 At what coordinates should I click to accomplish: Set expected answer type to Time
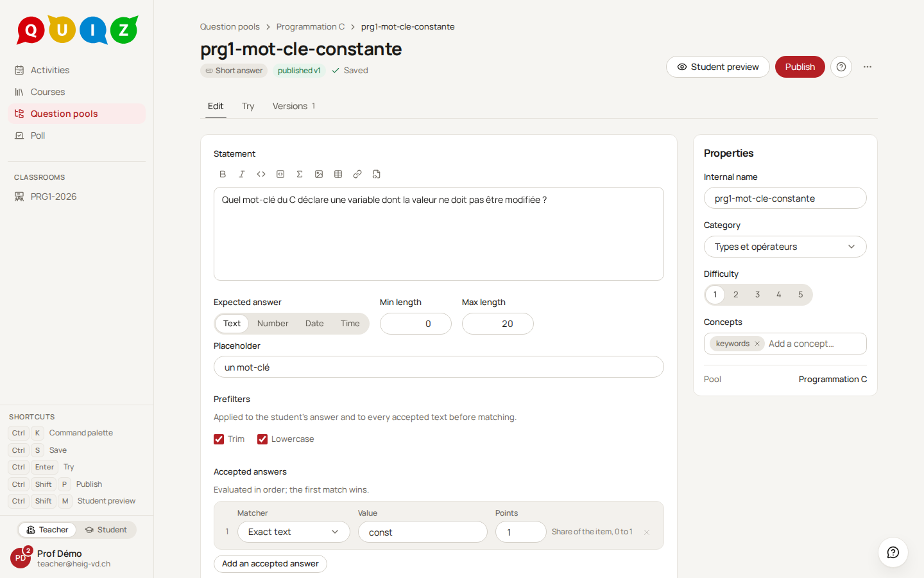point(350,324)
